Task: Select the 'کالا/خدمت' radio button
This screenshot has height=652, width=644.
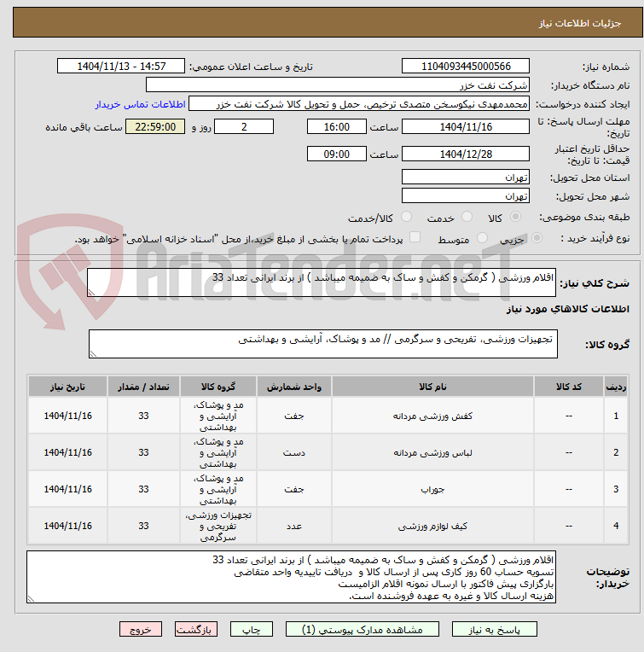Action: click(406, 217)
